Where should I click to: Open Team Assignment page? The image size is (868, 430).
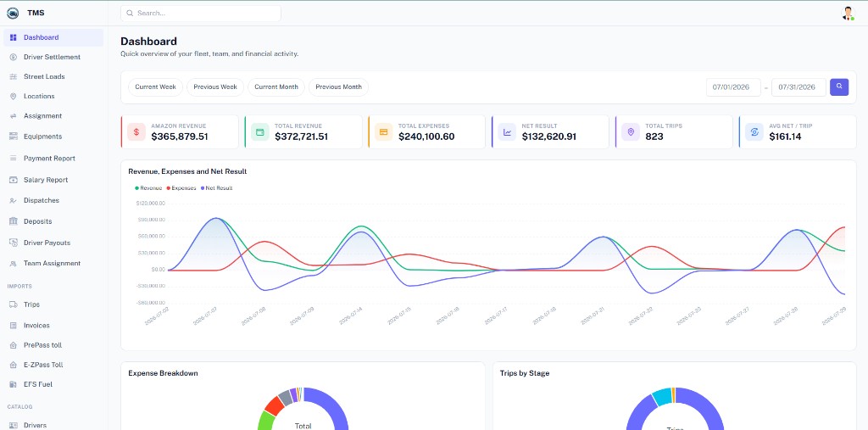pos(53,264)
